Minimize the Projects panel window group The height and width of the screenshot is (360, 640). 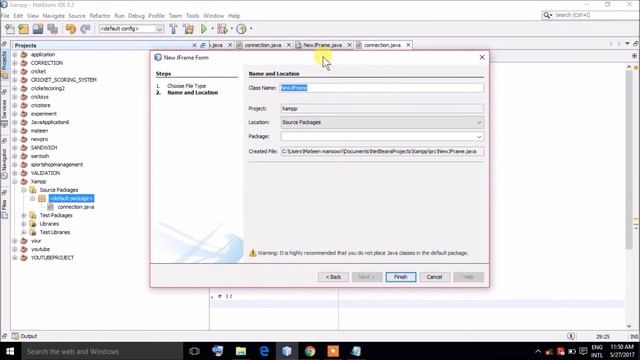tap(203, 45)
